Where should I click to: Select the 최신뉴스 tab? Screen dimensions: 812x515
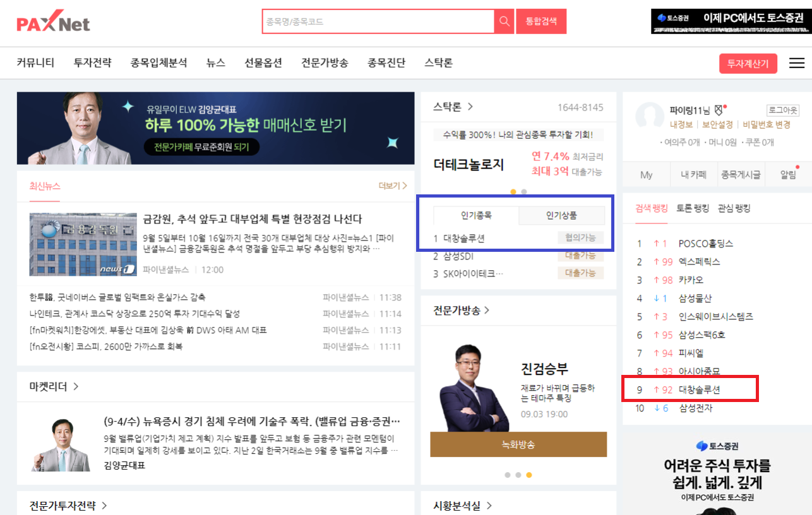pos(45,186)
